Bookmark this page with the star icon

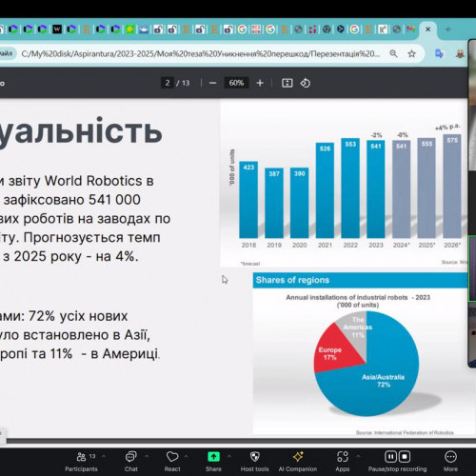pyautogui.click(x=411, y=53)
